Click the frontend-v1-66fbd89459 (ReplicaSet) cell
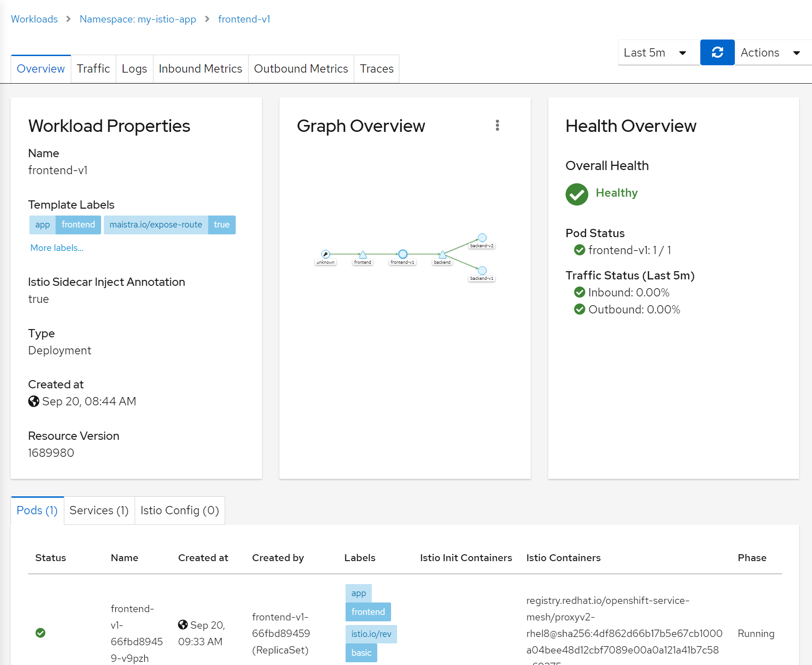 tap(281, 633)
